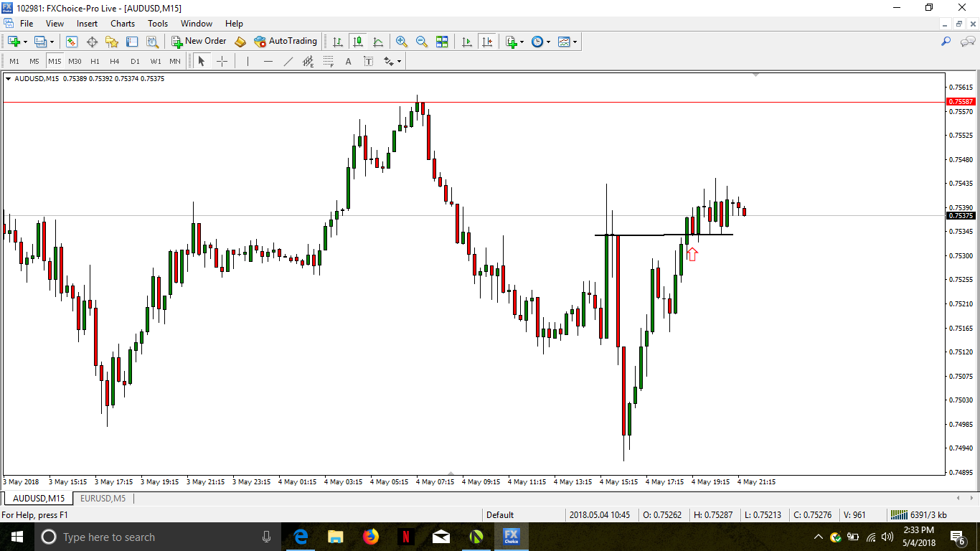
Task: Open the periodicity clock dropdown
Action: point(548,42)
